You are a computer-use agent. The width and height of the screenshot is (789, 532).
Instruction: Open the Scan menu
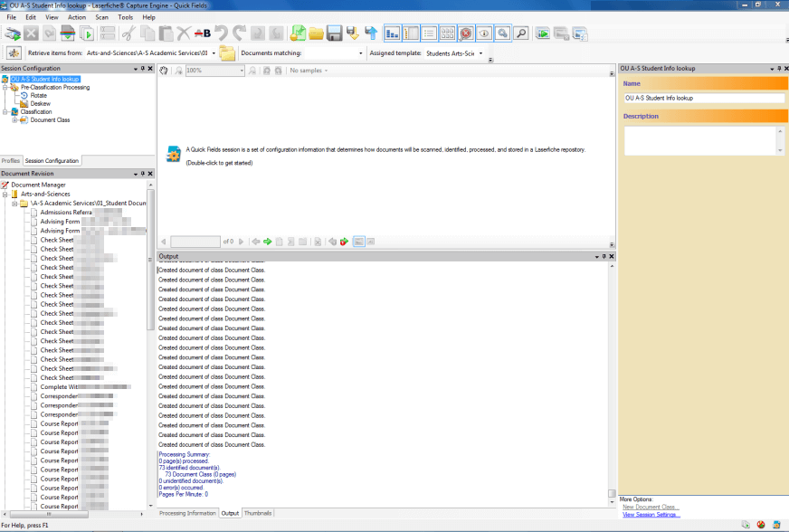(101, 17)
